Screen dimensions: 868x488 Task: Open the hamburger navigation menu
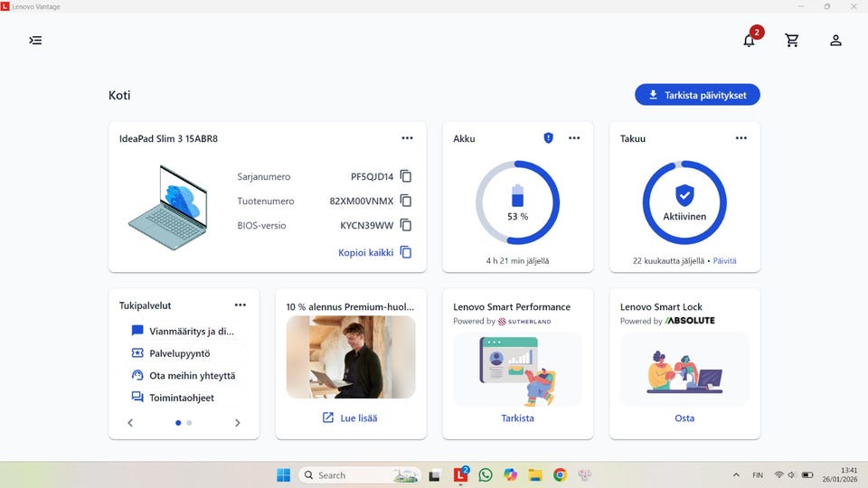(35, 41)
